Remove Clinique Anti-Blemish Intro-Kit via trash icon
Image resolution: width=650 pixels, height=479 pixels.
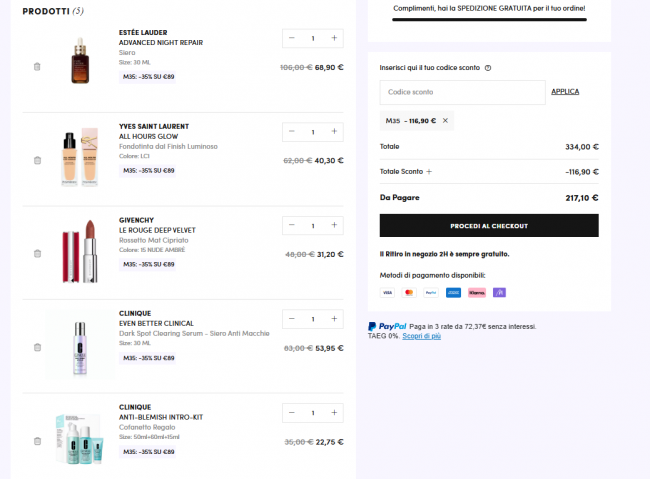(37, 441)
